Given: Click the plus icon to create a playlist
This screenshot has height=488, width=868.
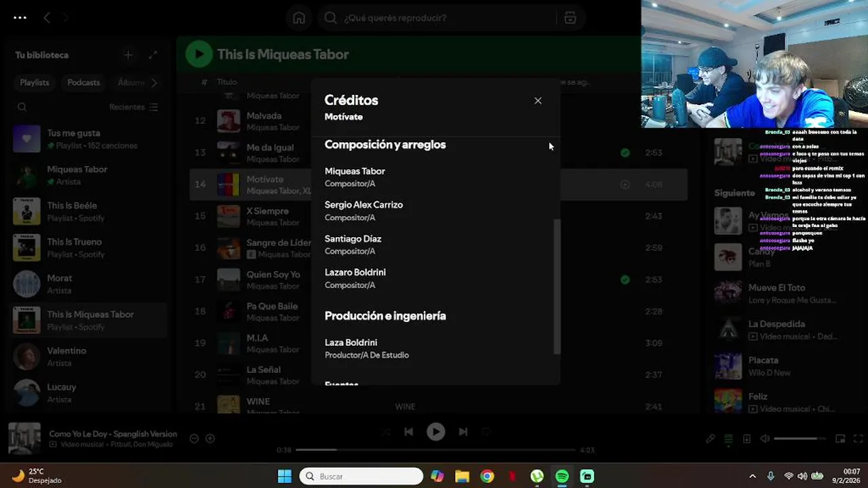Looking at the screenshot, I should pyautogui.click(x=128, y=55).
